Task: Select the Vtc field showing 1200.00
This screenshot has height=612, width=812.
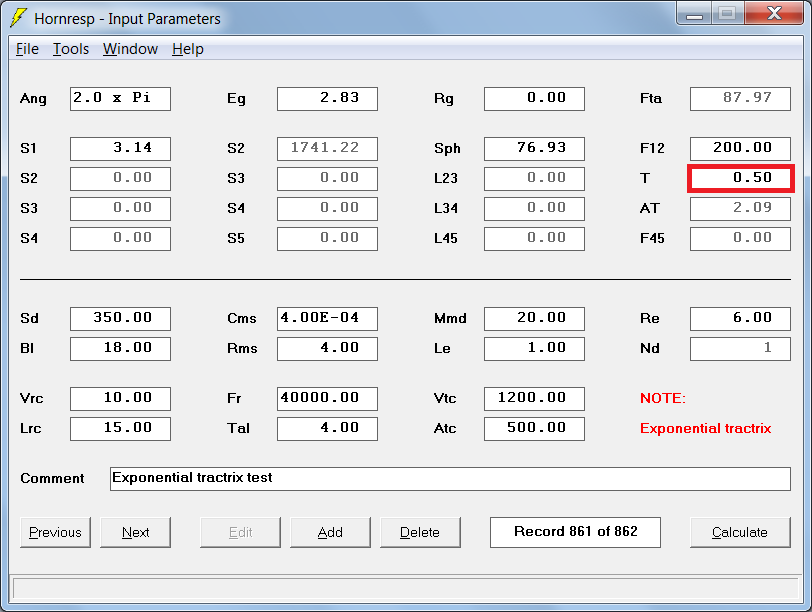Action: click(x=534, y=399)
